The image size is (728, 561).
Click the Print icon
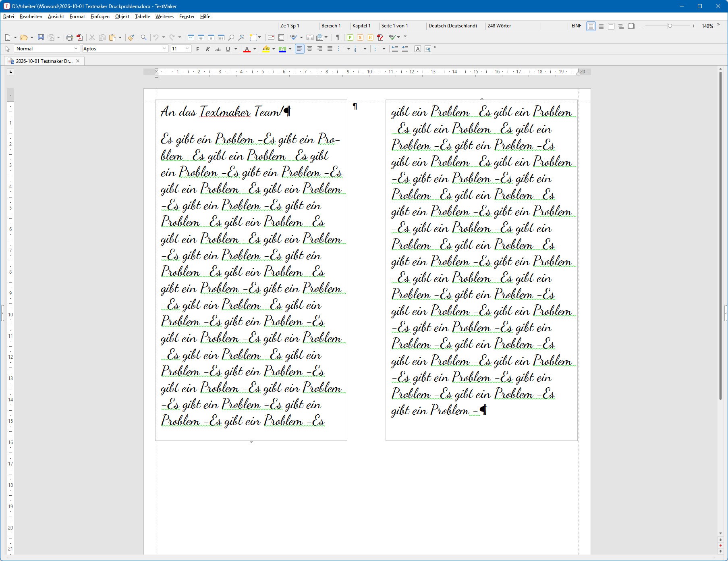coord(70,37)
